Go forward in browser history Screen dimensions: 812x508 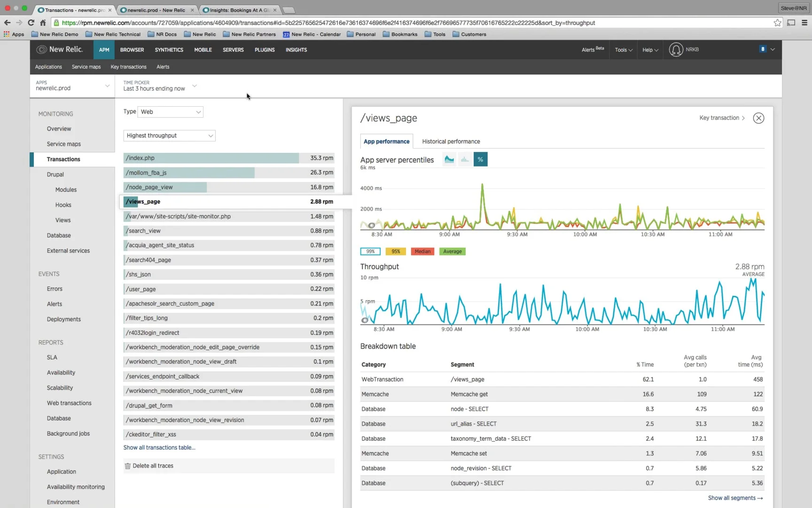19,23
